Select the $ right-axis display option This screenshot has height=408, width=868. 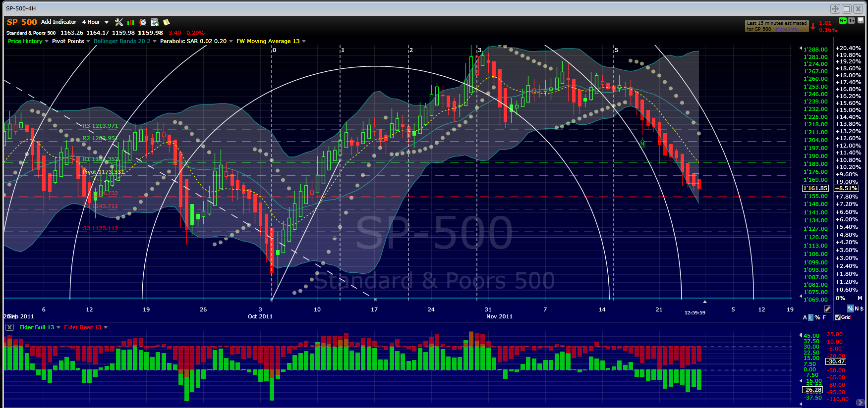coord(862,308)
